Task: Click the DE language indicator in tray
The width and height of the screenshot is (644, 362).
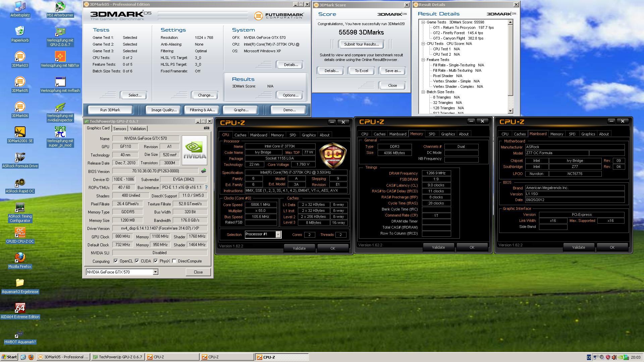Action: click(x=589, y=357)
